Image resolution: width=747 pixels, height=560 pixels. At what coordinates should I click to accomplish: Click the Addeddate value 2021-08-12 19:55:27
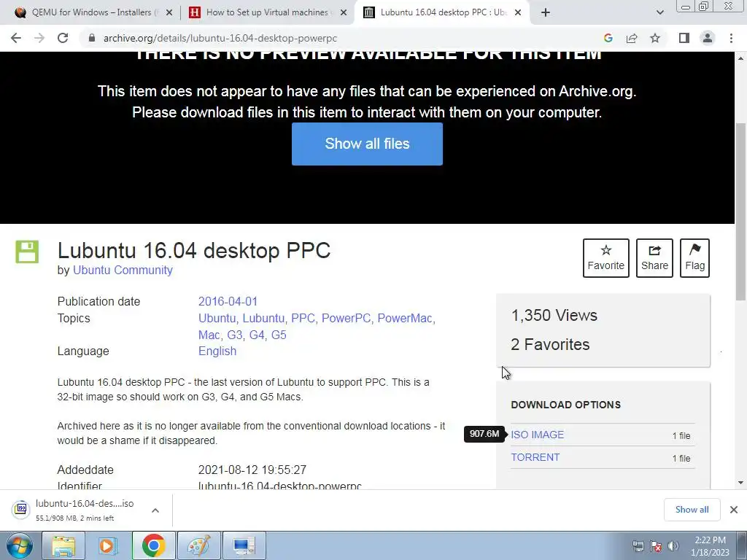(252, 470)
